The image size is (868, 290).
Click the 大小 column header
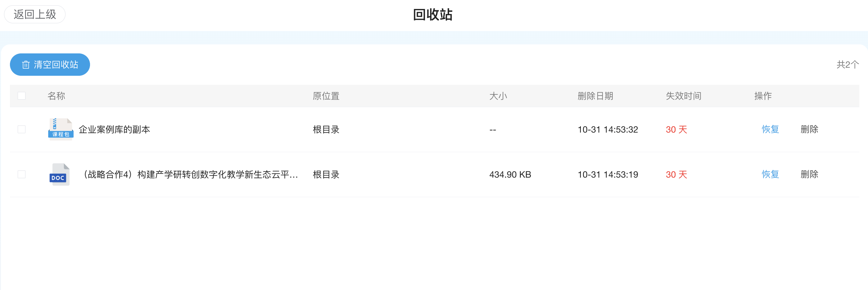[x=498, y=96]
